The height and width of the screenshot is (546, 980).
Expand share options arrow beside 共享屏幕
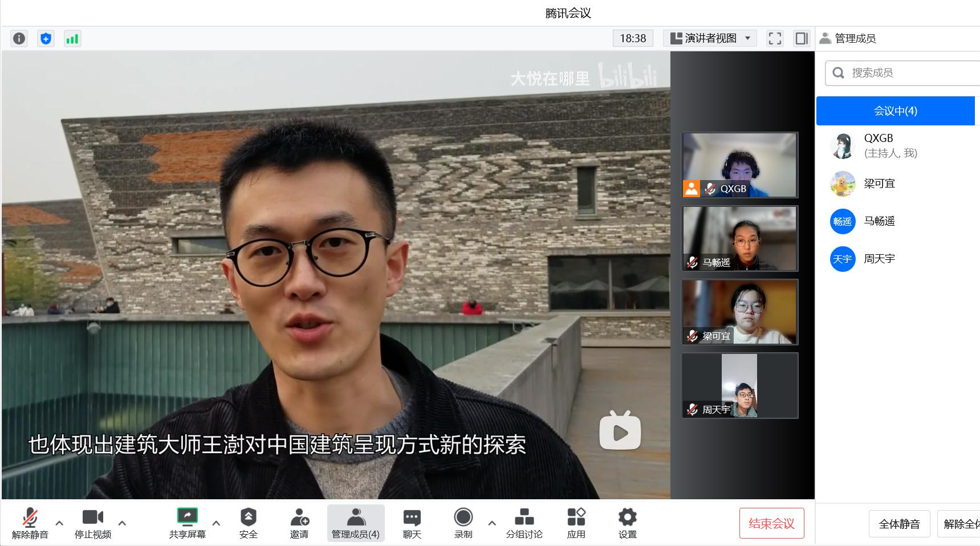[x=216, y=523]
